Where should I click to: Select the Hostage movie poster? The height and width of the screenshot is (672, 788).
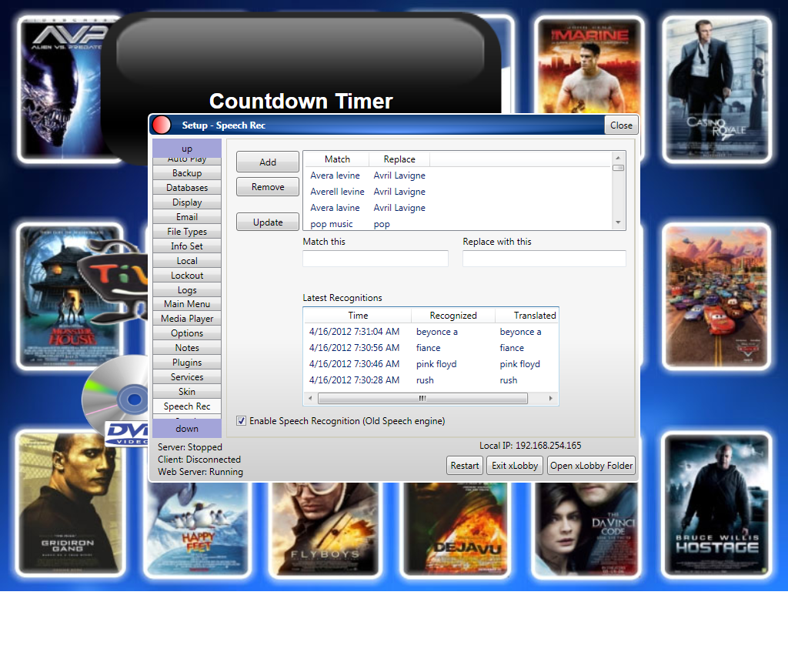716,505
